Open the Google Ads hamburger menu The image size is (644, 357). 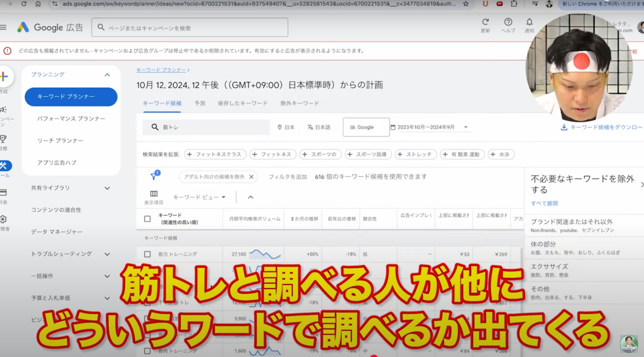point(3,27)
